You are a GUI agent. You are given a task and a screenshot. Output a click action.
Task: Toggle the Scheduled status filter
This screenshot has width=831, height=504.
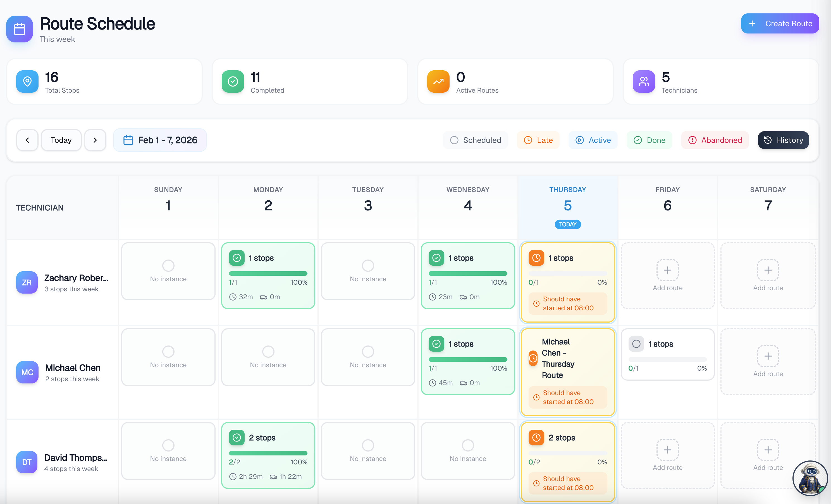pos(475,140)
